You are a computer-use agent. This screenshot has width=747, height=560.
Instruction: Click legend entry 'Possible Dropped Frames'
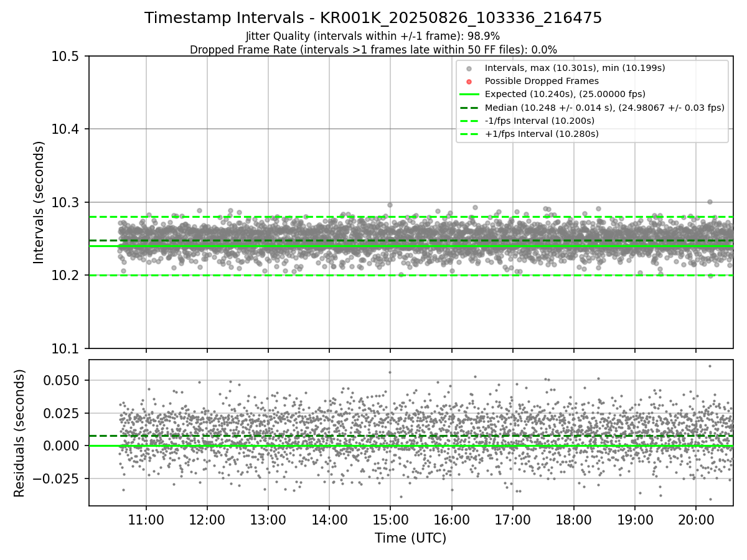pyautogui.click(x=542, y=81)
